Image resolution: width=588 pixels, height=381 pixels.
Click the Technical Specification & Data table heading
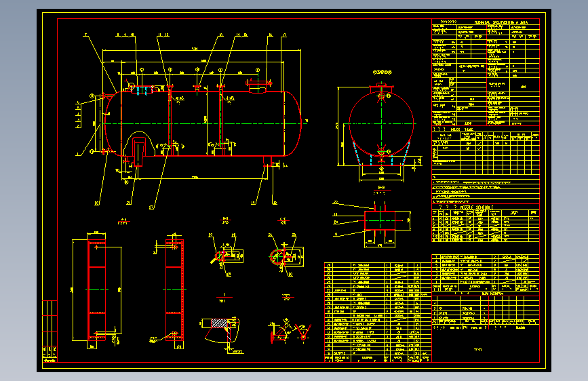pyautogui.click(x=501, y=22)
